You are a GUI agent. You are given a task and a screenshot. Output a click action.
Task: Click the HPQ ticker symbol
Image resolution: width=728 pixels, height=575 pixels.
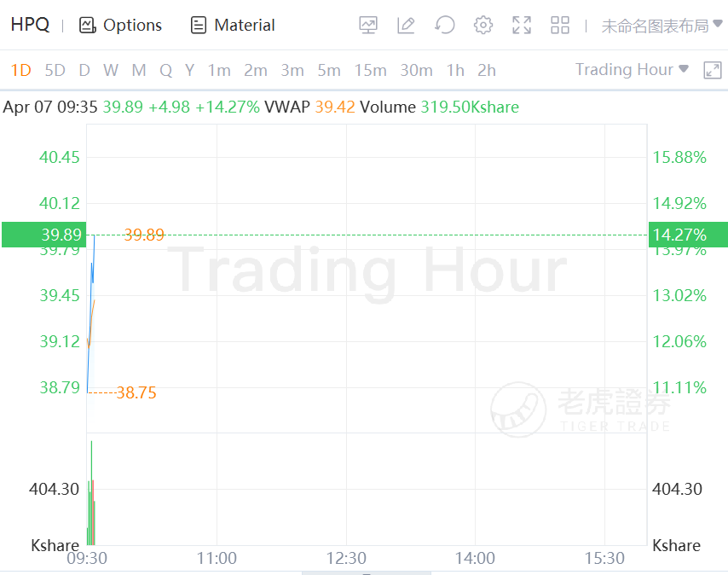(x=30, y=25)
